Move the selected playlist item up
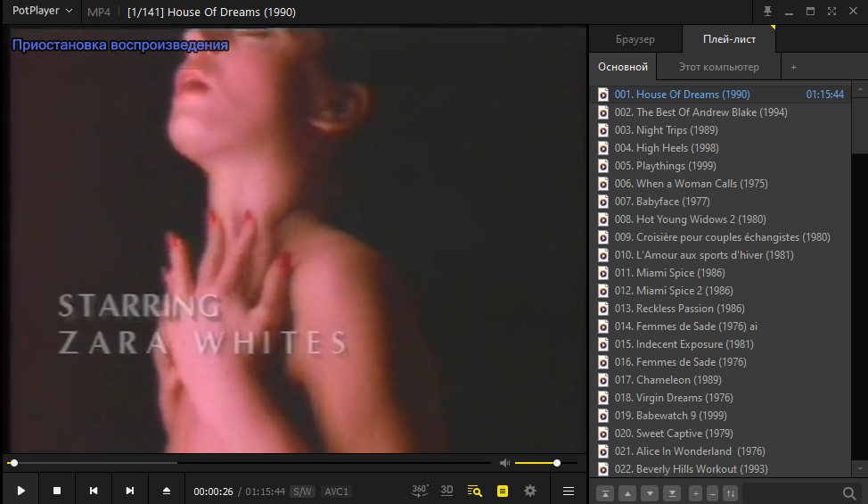Viewport: 868px width, 504px height. pyautogui.click(x=627, y=493)
